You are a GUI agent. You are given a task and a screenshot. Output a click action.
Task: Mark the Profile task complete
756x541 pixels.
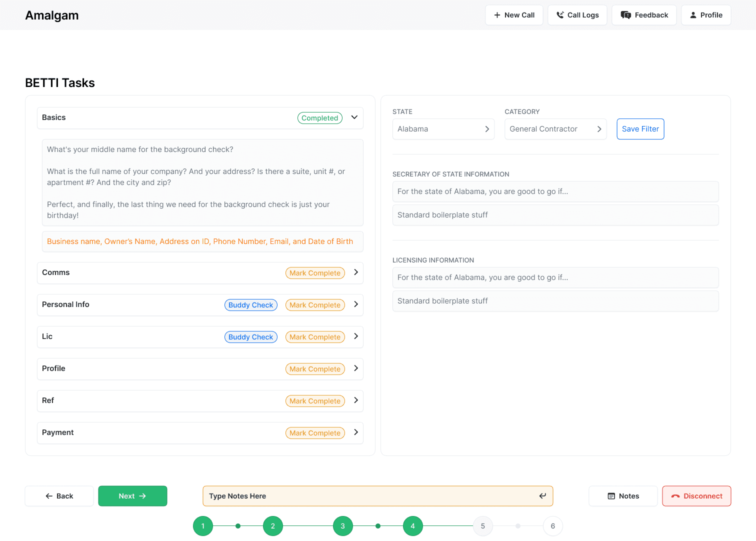[x=315, y=369]
